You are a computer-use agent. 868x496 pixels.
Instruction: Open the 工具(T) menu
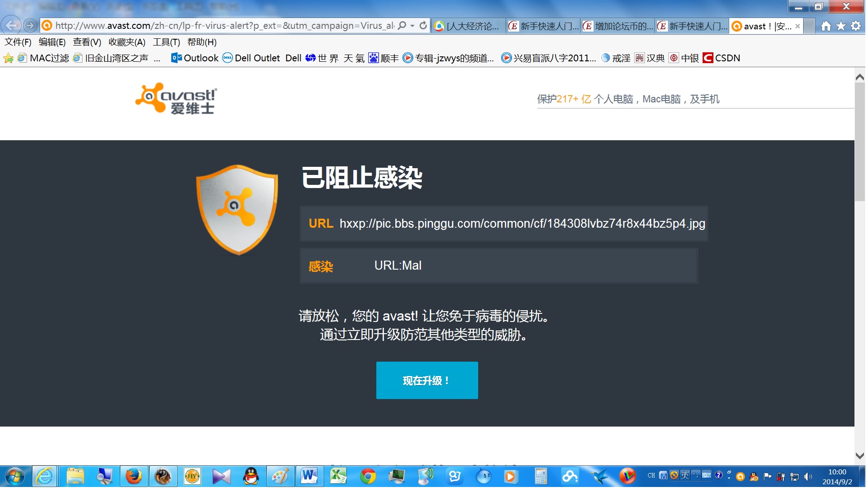tap(166, 42)
